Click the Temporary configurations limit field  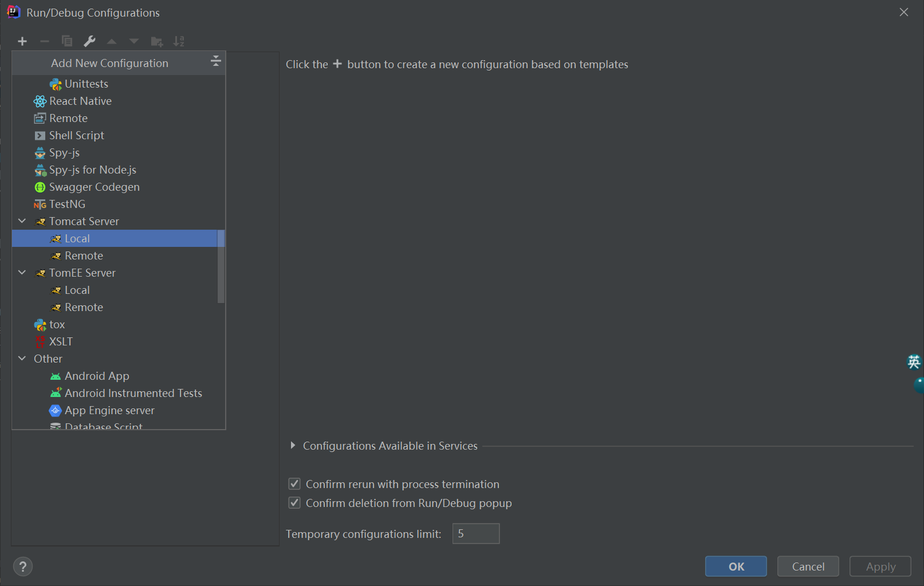click(476, 533)
